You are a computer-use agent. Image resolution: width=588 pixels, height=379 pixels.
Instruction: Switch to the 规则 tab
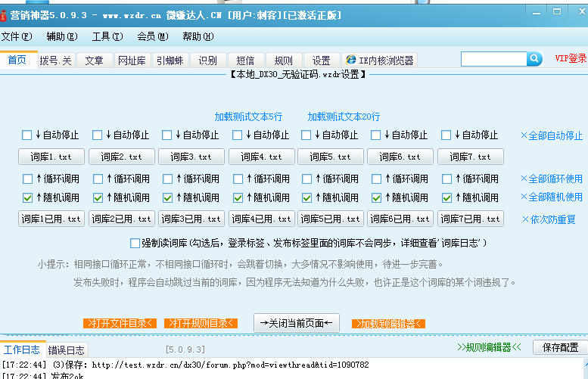coord(284,61)
